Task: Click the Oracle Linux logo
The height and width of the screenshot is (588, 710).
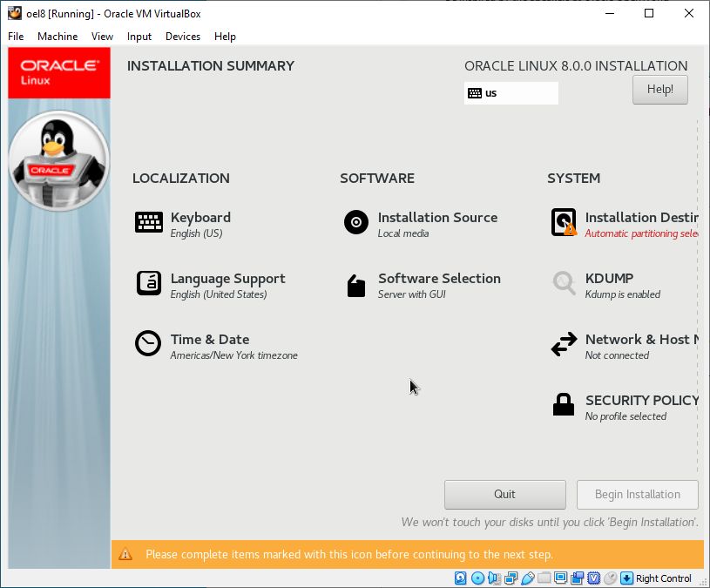Action: 59,73
